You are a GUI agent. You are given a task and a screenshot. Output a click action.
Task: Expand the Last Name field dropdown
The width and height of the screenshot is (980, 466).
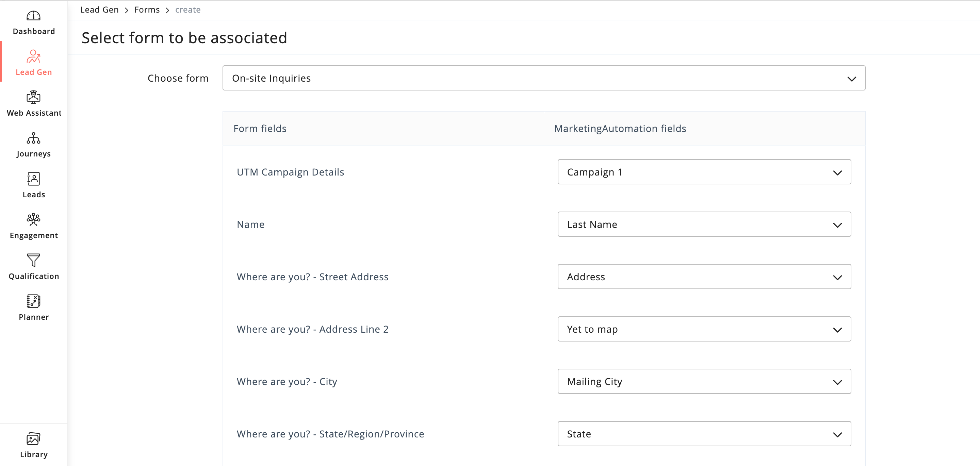(x=704, y=224)
